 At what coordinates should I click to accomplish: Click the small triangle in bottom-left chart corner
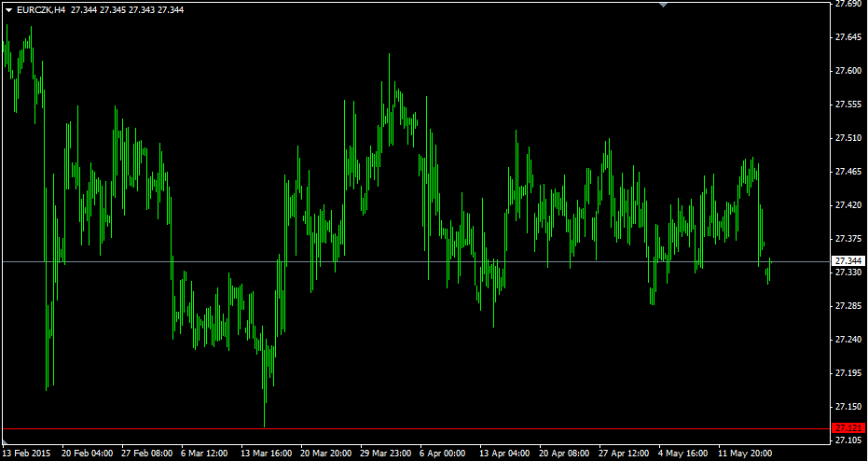coord(6,440)
